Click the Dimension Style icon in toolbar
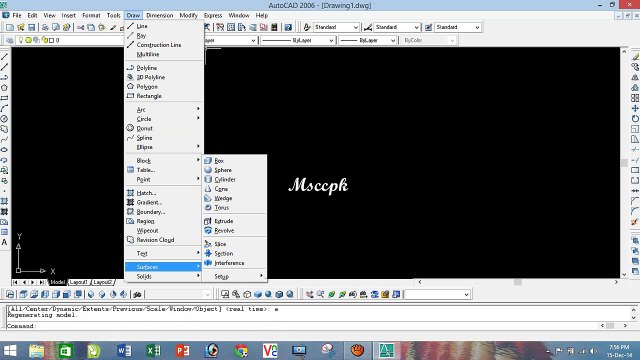This screenshot has height=360, width=640. 368,27
